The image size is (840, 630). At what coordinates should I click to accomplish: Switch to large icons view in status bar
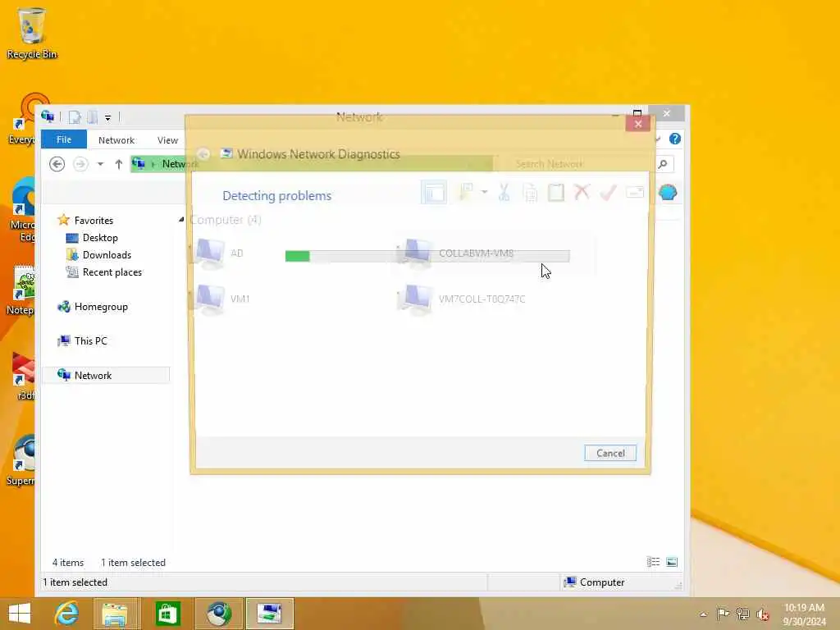672,562
